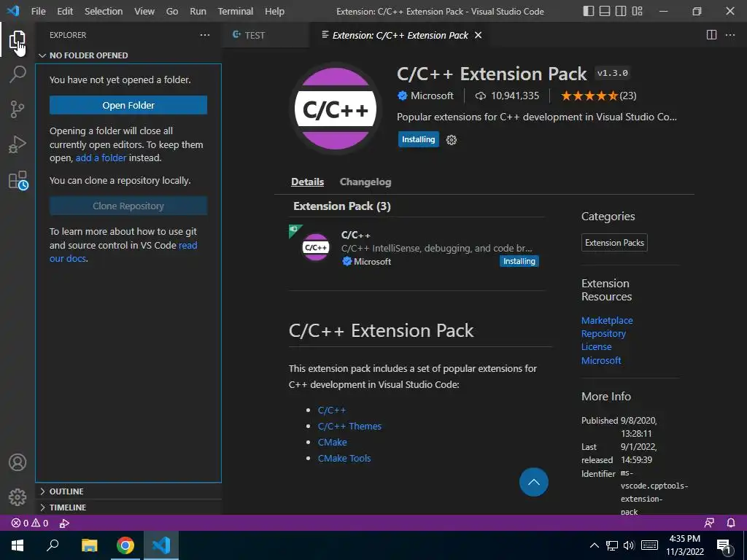Open the Search view in activity bar
747x560 pixels.
[18, 74]
